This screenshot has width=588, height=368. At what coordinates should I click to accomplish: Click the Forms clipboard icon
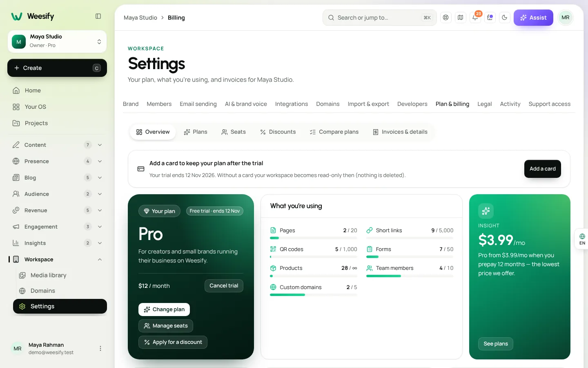pyautogui.click(x=370, y=249)
